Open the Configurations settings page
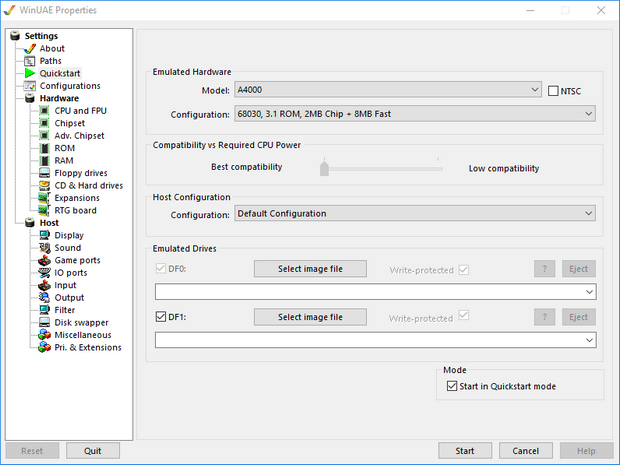This screenshot has width=620, height=465. [x=70, y=86]
